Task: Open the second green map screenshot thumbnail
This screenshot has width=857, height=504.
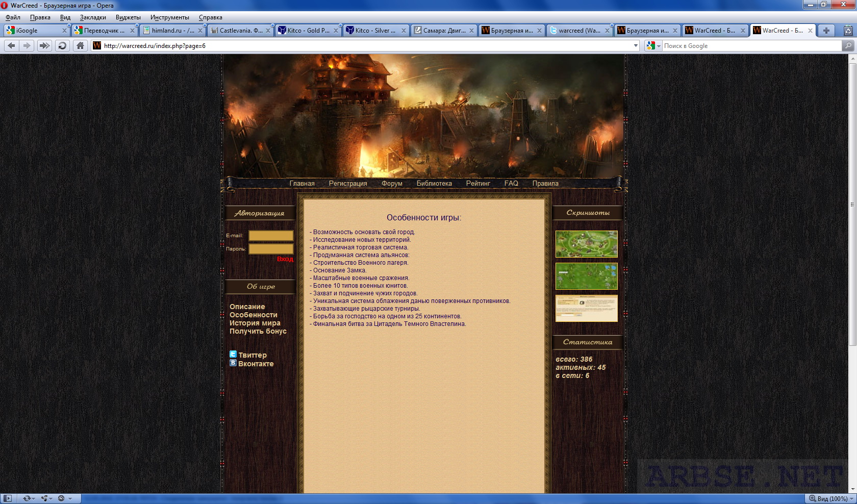Action: point(587,276)
